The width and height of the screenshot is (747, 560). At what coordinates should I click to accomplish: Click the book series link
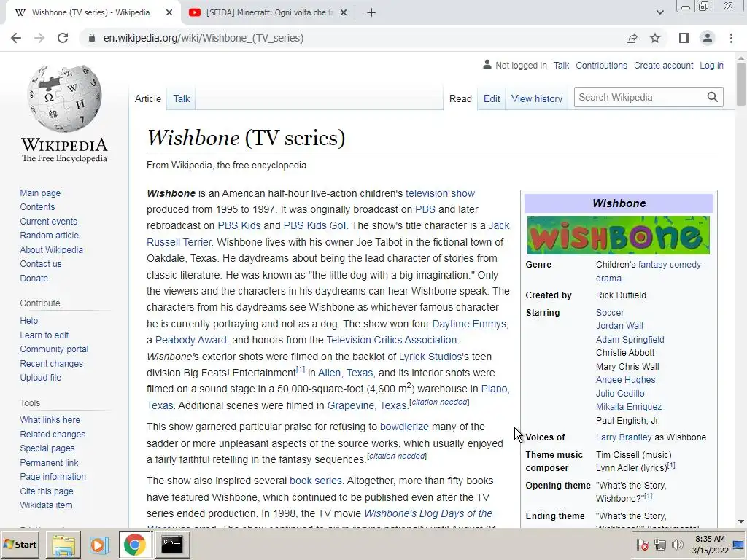(x=315, y=481)
